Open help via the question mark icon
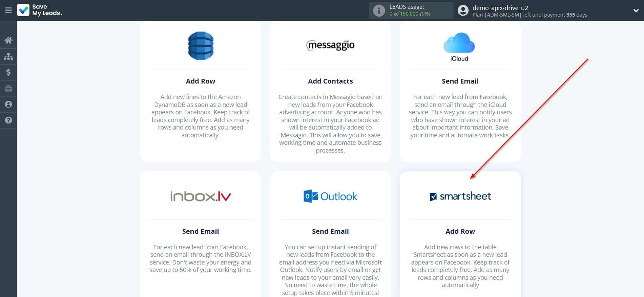This screenshot has height=297, width=644. coord(8,120)
